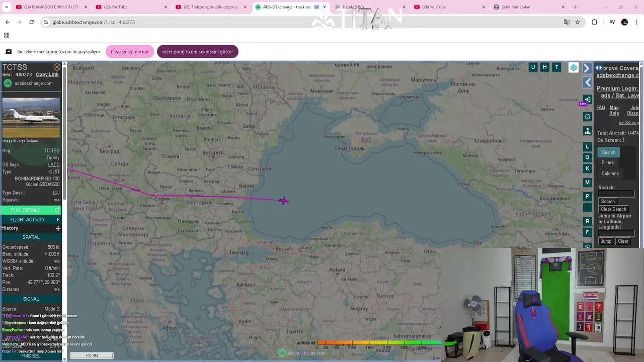Open the aircraft photo by Jorge Solano
Screen dimensions: 644x362
(31, 118)
